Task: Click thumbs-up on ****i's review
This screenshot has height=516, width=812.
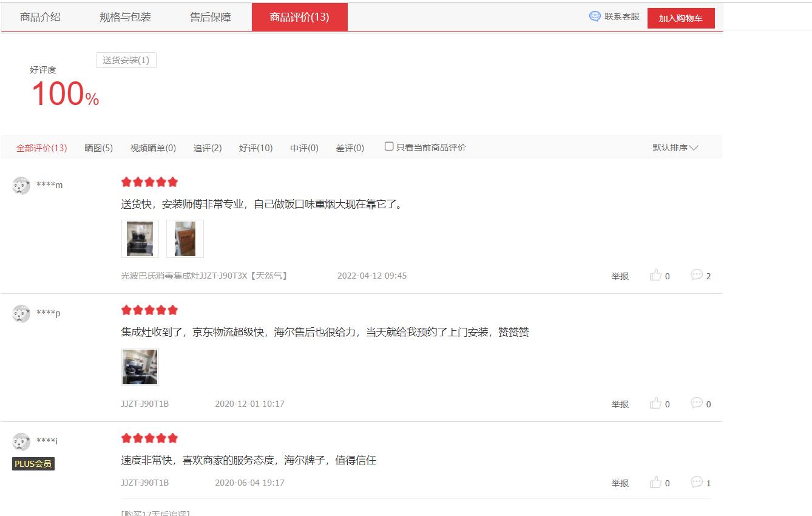Action: 655,483
